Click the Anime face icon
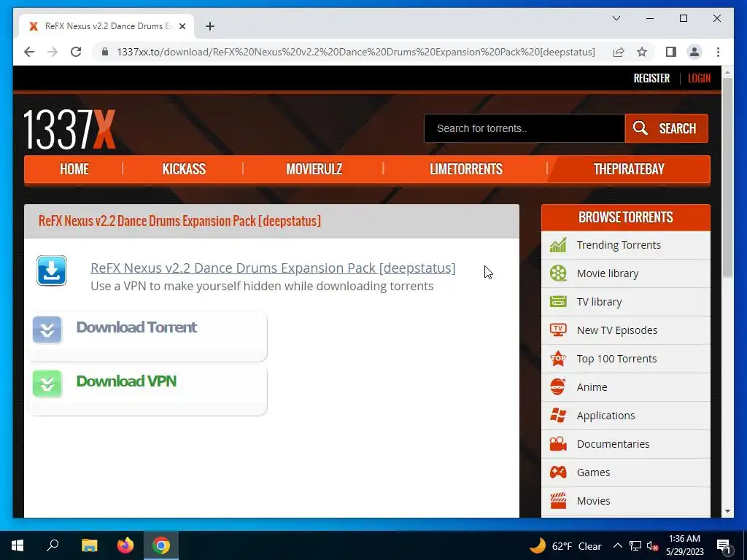 point(558,386)
